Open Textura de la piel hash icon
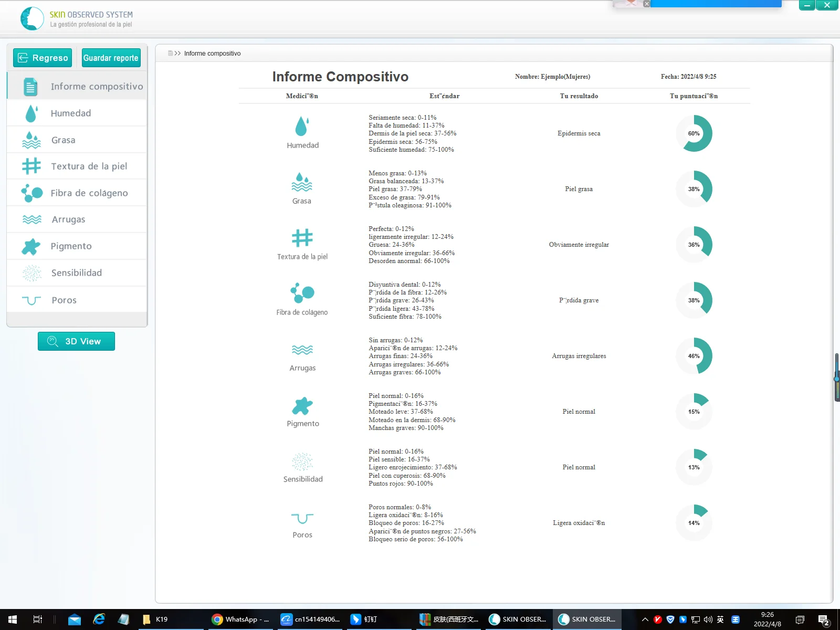The image size is (840, 630). pos(31,166)
